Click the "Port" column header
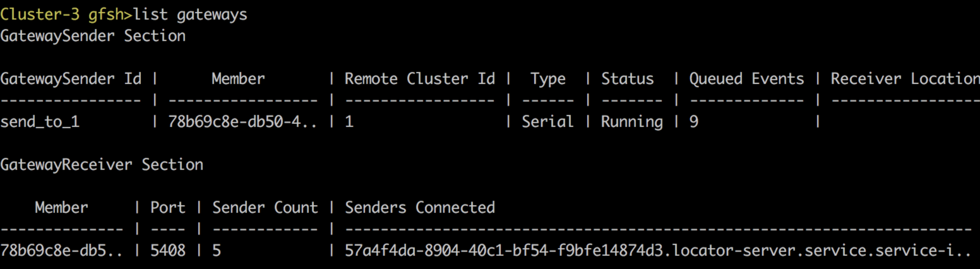980x269 pixels. pyautogui.click(x=168, y=208)
